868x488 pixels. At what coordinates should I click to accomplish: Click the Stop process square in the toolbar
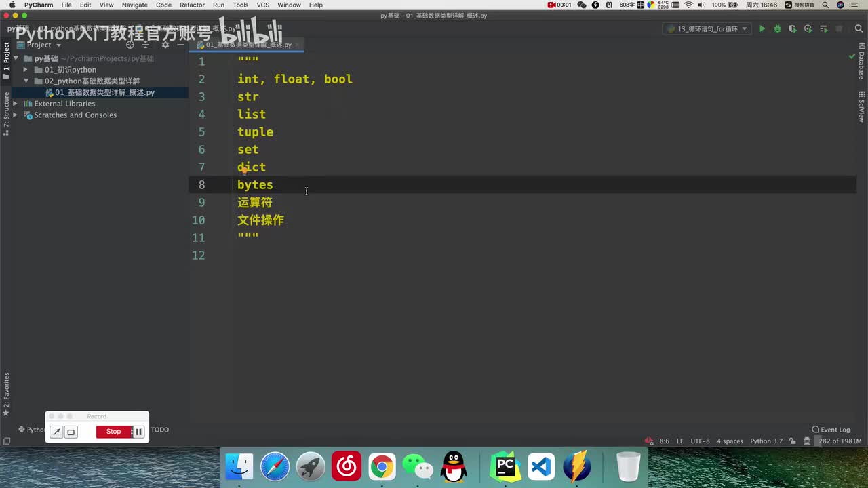tap(839, 29)
